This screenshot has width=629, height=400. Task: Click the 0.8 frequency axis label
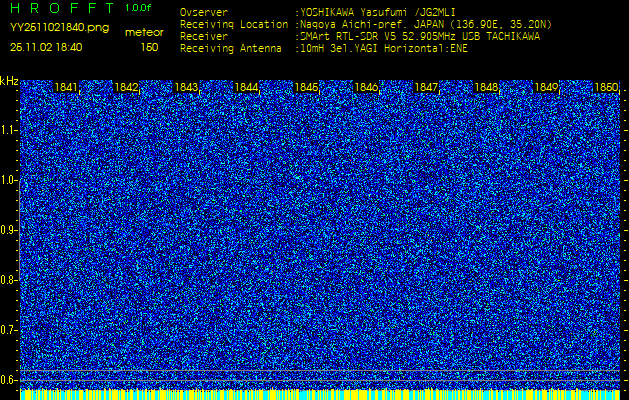9,280
